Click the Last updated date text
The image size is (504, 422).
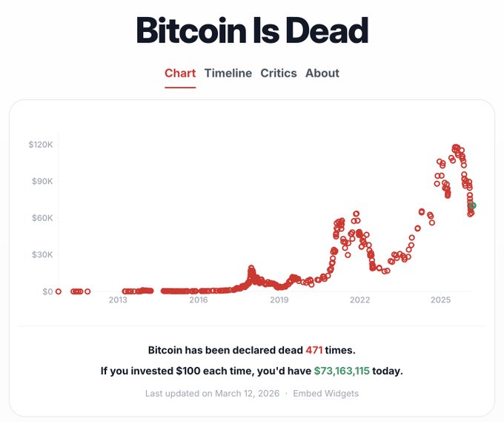point(213,394)
